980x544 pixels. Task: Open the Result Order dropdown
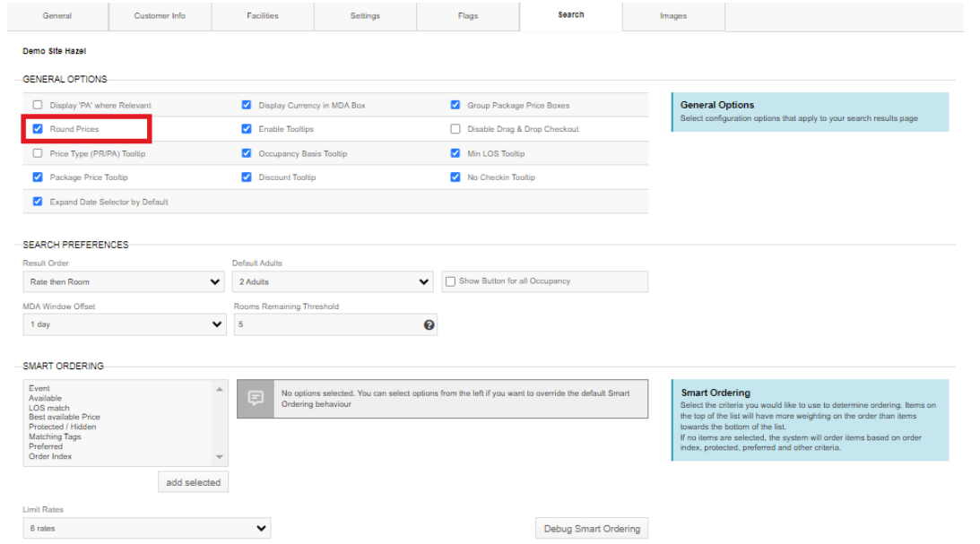tap(124, 282)
